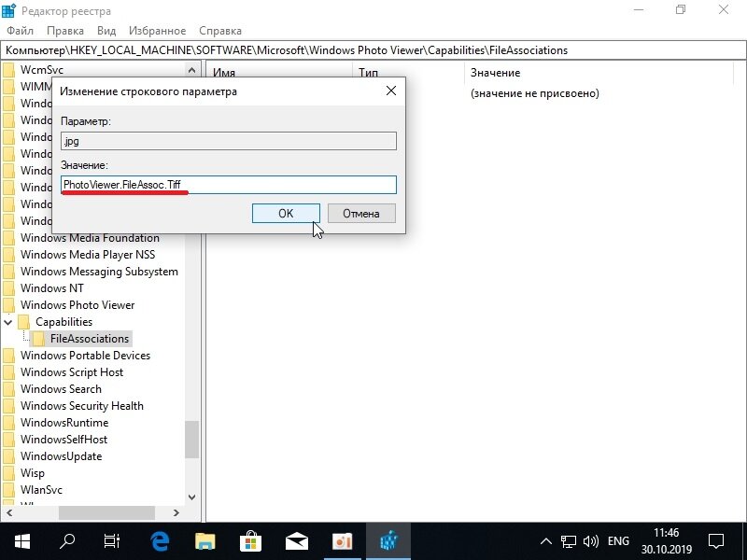747x560 pixels.
Task: Open the Файл menu
Action: click(20, 31)
